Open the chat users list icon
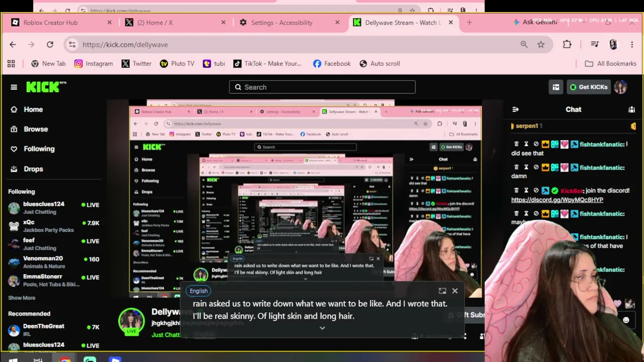This screenshot has height=362, width=644. click(x=631, y=109)
